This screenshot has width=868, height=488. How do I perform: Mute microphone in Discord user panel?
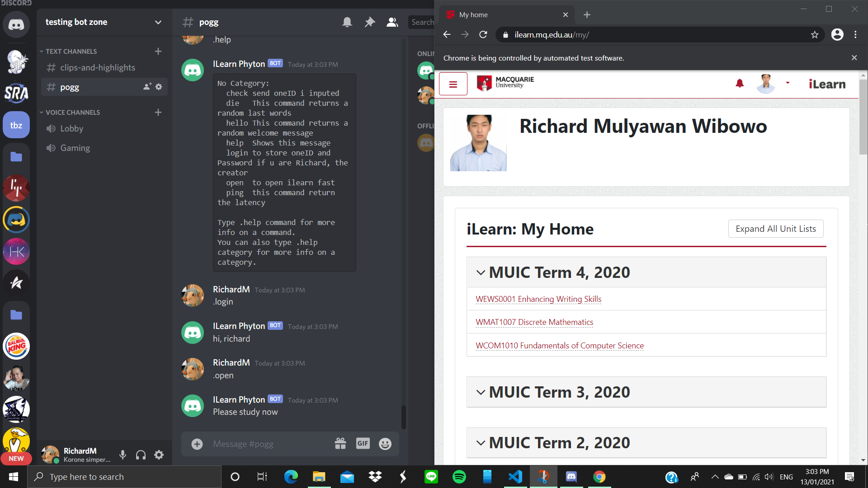coord(123,455)
